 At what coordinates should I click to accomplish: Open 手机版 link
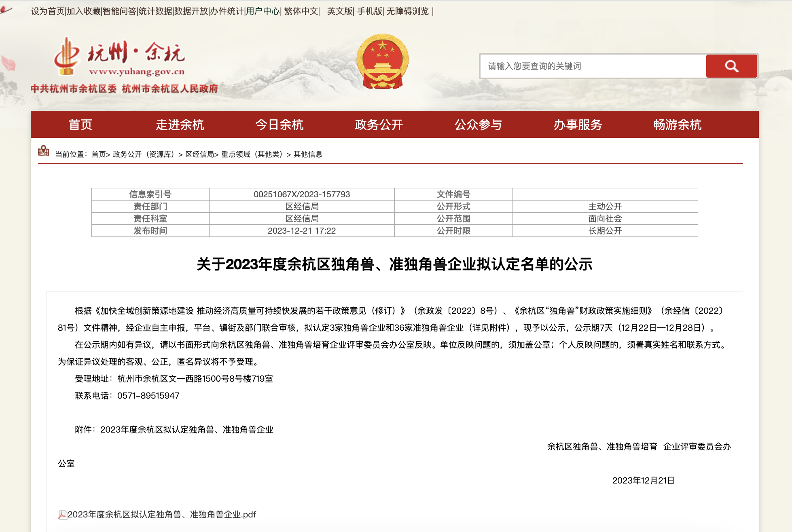coord(370,11)
